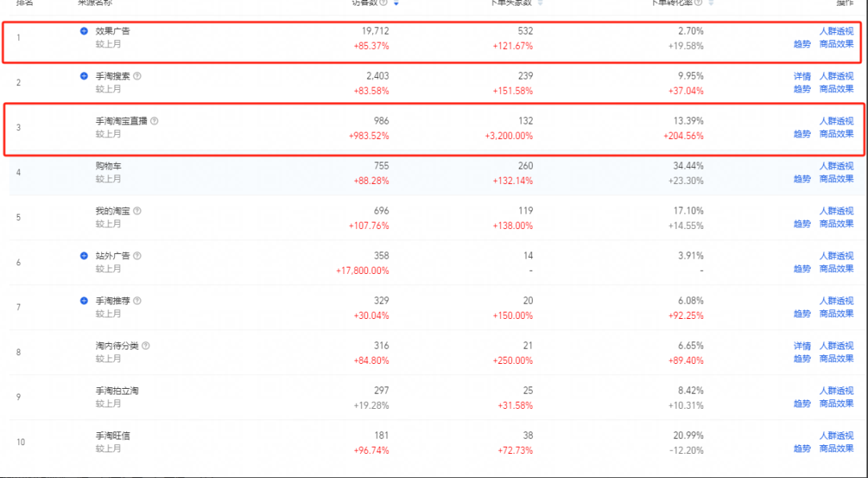View 趋势 for 效果广告
The image size is (868, 478).
pos(802,44)
